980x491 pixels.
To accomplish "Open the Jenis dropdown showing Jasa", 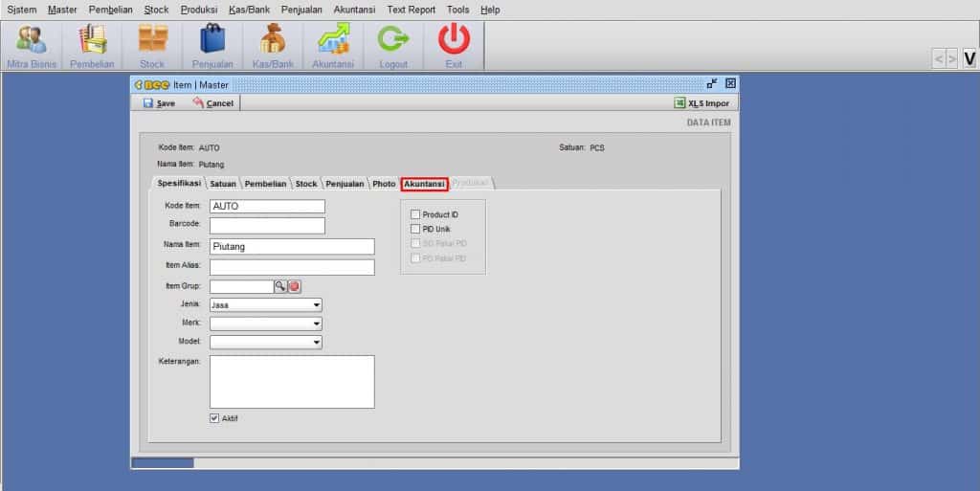I will click(266, 305).
